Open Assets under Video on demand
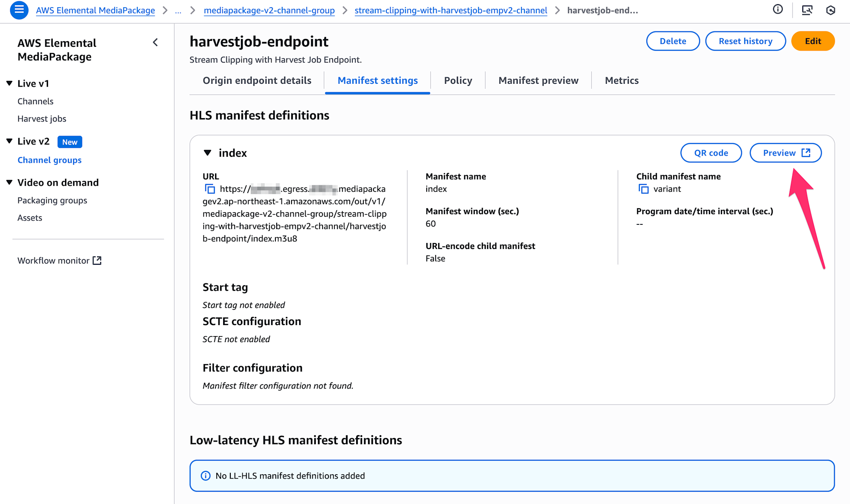The width and height of the screenshot is (850, 504). pyautogui.click(x=30, y=218)
